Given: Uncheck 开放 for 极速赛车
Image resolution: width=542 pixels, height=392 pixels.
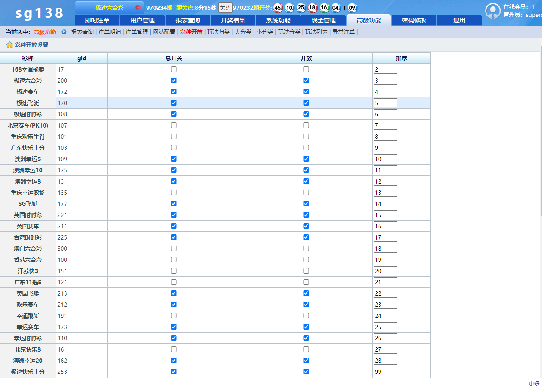Looking at the screenshot, I should (306, 91).
